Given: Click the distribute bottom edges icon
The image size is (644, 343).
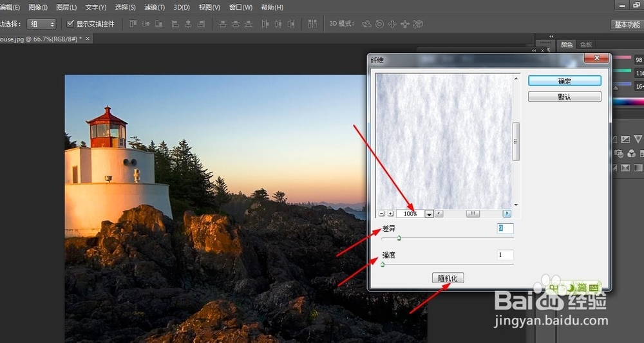Looking at the screenshot, I should click(248, 24).
